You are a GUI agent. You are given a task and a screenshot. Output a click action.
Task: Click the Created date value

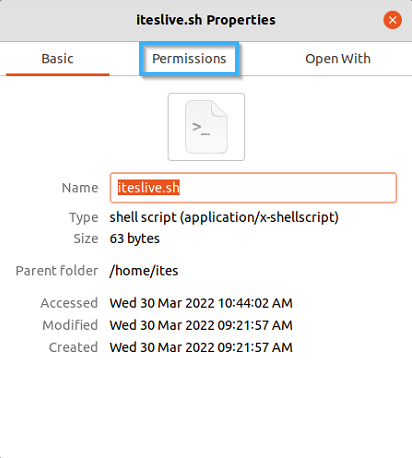click(x=201, y=347)
